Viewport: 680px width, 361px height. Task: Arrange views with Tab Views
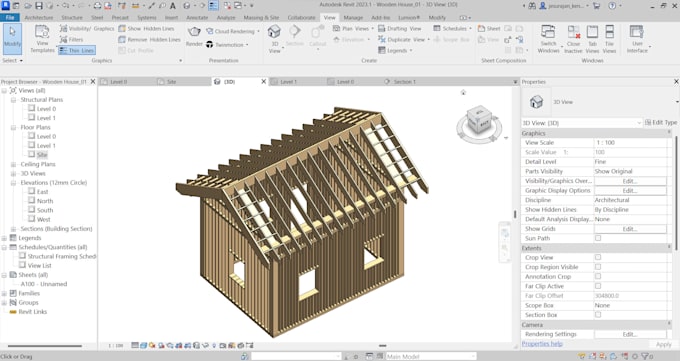click(x=592, y=39)
